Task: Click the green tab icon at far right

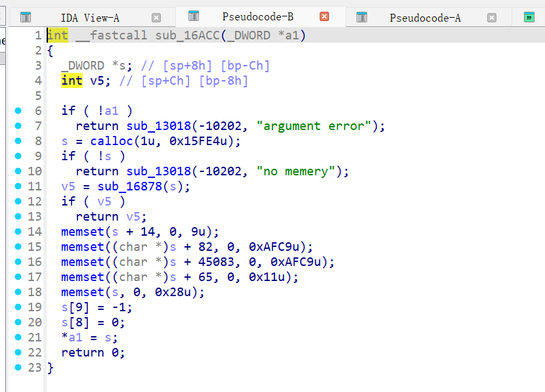Action: tap(529, 17)
